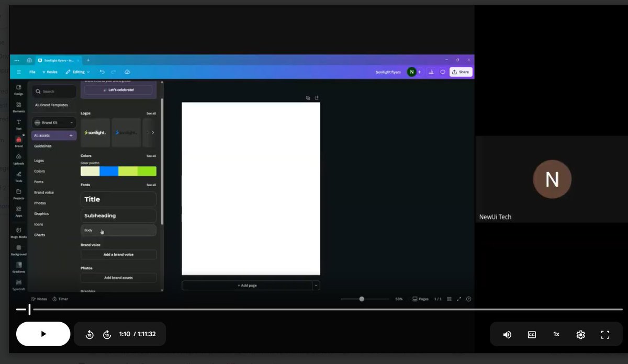Click the plus beside All assets

[x=71, y=135]
